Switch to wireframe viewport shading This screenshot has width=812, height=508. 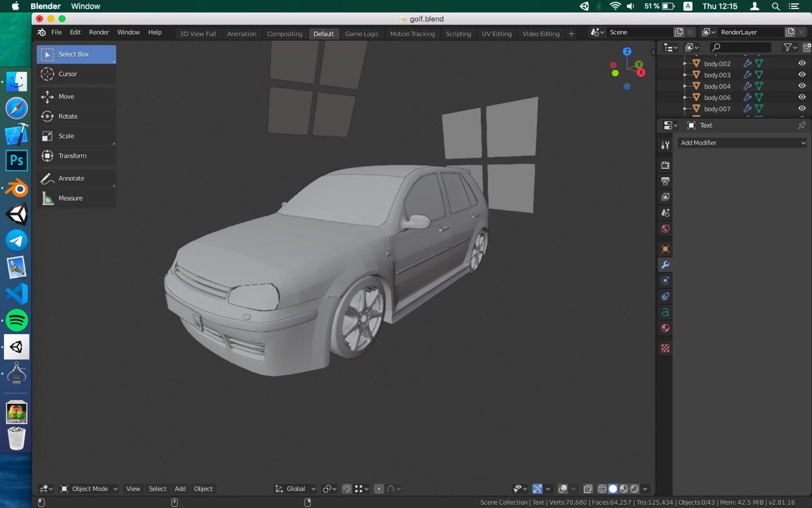[x=602, y=489]
